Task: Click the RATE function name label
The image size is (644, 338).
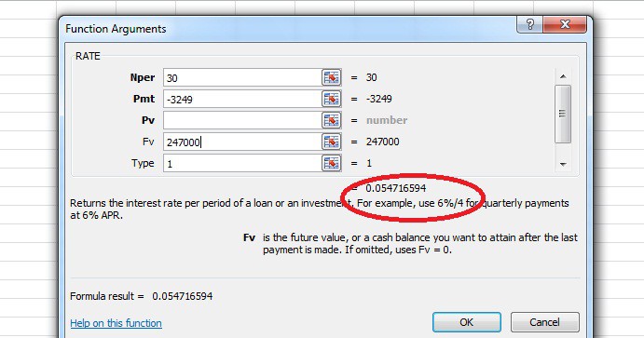Action: pyautogui.click(x=88, y=56)
